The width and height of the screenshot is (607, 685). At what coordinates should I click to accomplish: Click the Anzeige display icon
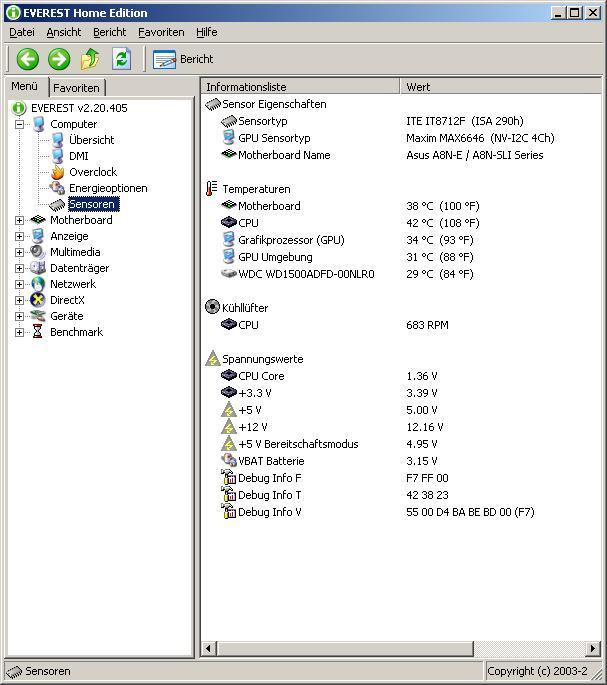38,236
